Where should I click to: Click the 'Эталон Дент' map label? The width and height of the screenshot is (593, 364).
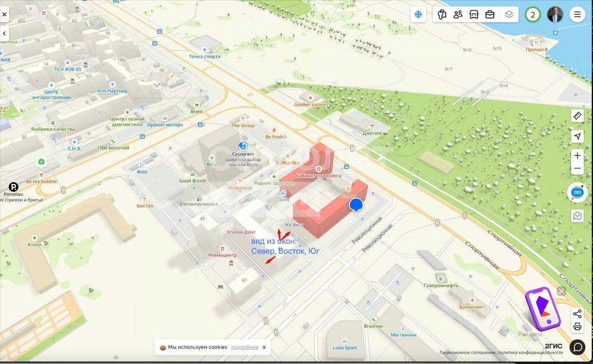(241, 232)
